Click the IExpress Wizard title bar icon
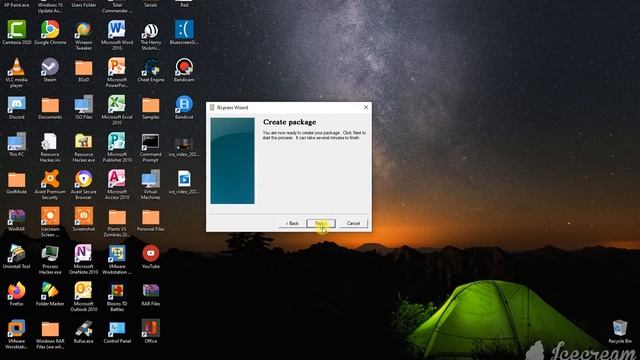The width and height of the screenshot is (640, 360). point(212,107)
